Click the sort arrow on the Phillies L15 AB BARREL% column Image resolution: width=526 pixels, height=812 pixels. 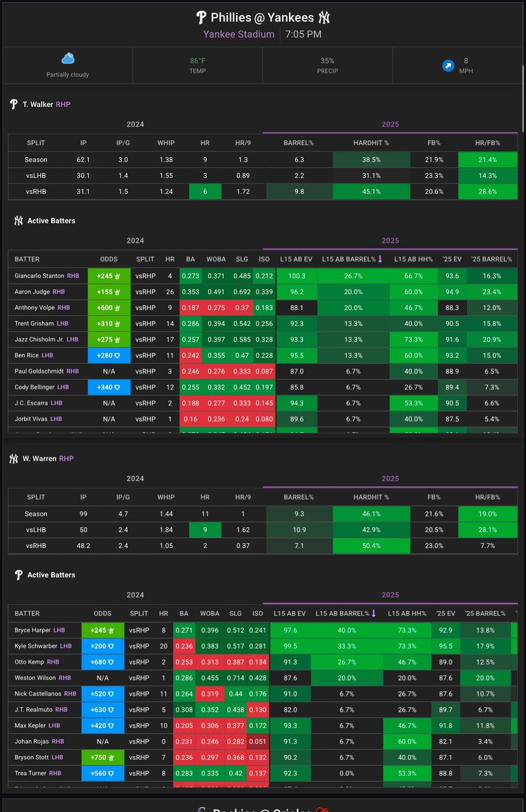point(375,613)
